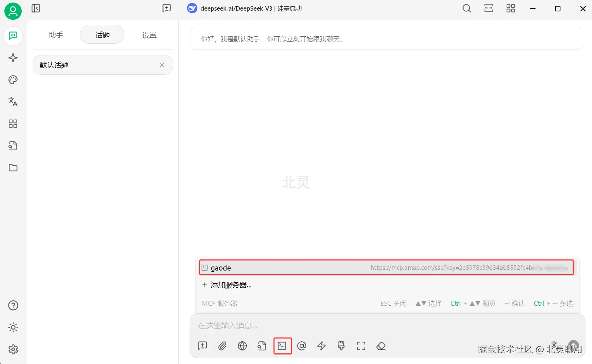Click the brush clear-context icon
This screenshot has height=364, width=592.
point(341,346)
